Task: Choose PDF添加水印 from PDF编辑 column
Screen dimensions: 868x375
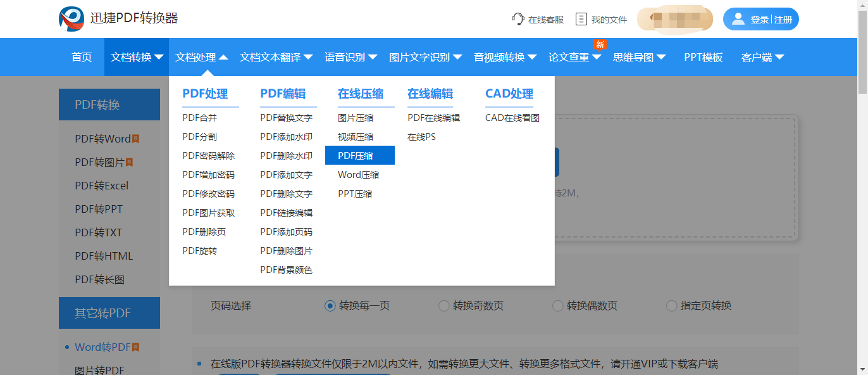Action: pos(286,137)
